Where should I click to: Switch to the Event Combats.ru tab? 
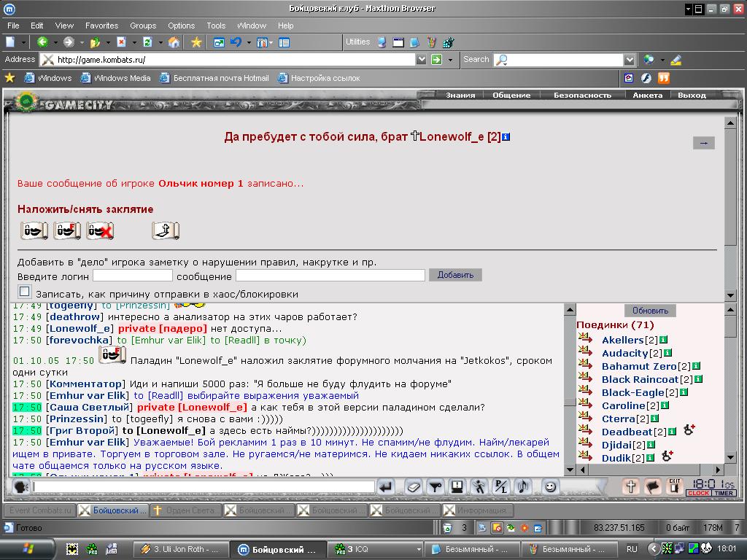[39, 510]
